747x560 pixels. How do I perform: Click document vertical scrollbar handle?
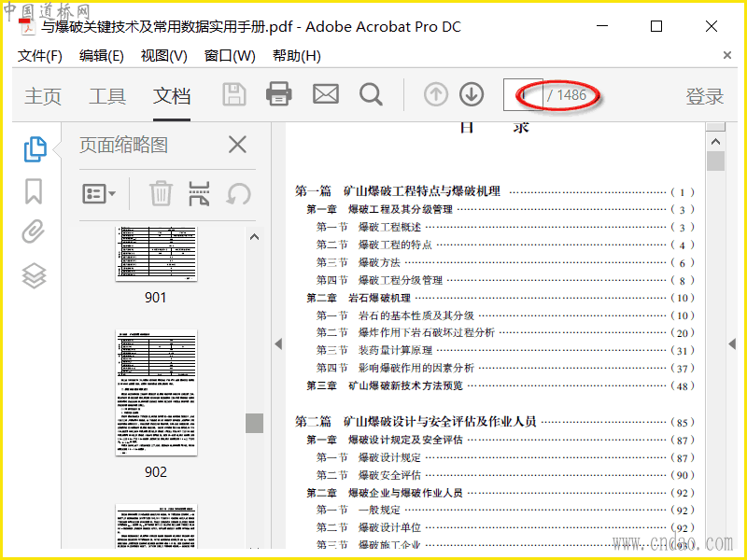click(715, 161)
